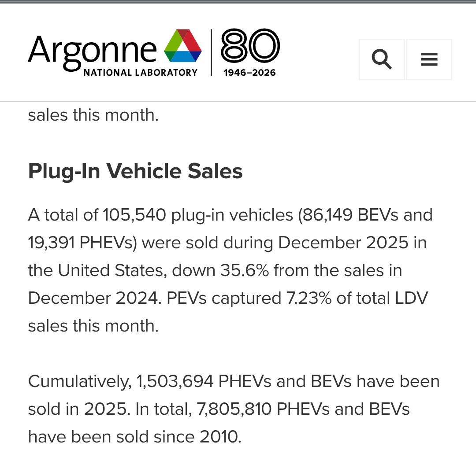This screenshot has height=457, width=476.
Task: Open the hamburger navigation menu
Action: 429,59
